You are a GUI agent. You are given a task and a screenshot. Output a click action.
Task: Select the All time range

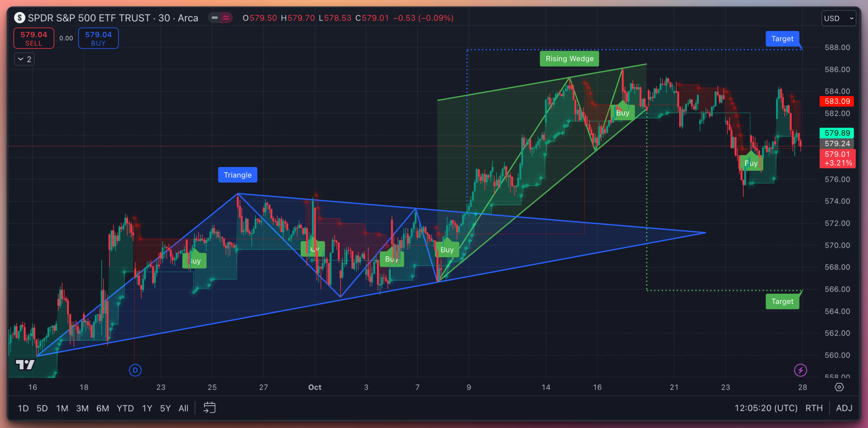183,408
